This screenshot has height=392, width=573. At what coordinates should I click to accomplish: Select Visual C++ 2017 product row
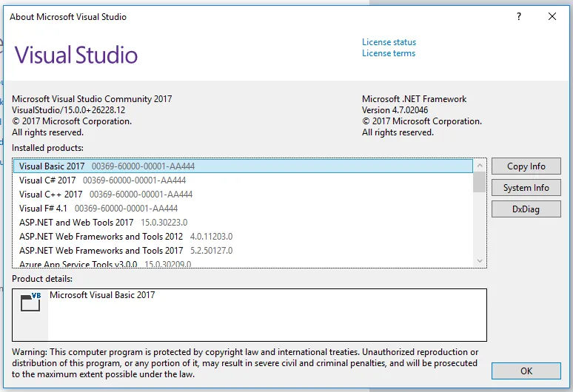coord(243,195)
